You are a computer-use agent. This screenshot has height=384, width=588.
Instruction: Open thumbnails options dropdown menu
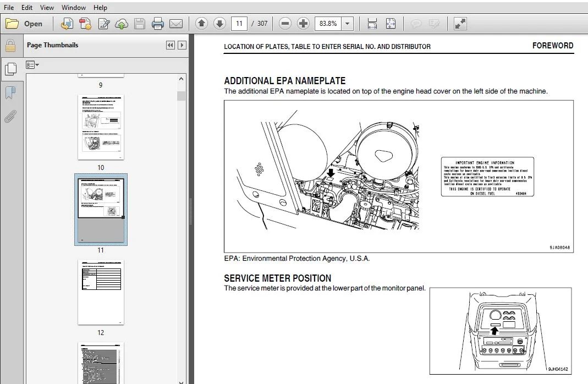(32, 65)
